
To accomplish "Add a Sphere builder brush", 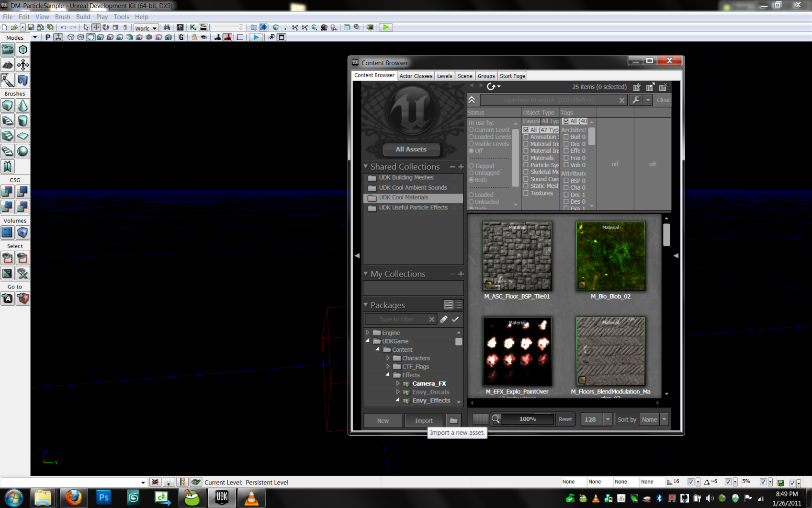I will 23,151.
